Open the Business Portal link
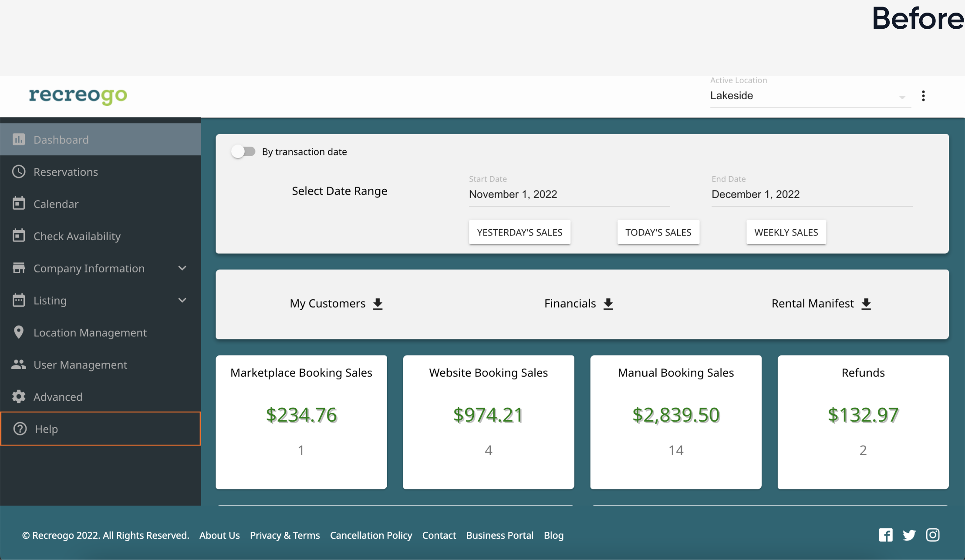 click(x=500, y=535)
